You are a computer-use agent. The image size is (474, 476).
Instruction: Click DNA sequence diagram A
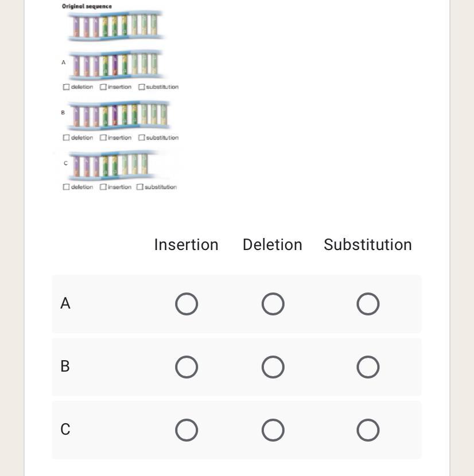tap(118, 64)
